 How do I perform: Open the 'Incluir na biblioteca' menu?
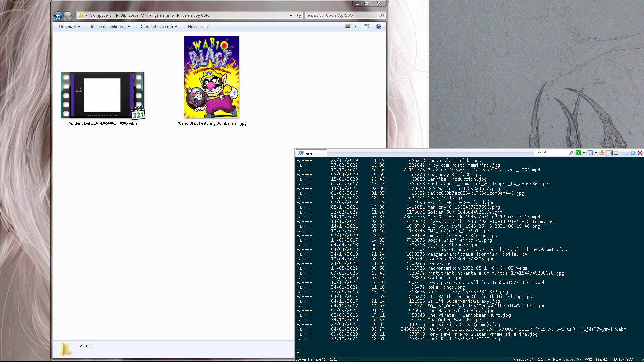click(110, 27)
